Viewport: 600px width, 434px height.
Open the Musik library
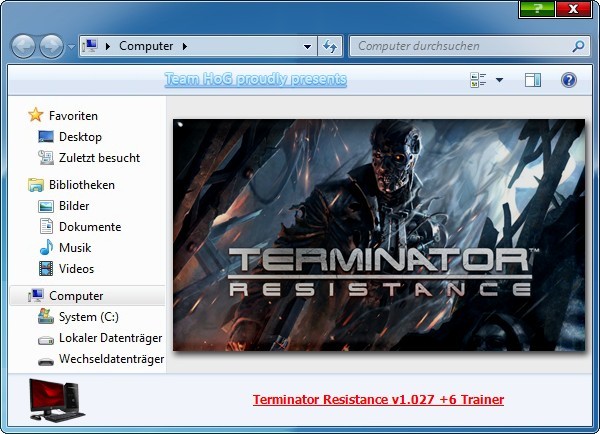75,248
